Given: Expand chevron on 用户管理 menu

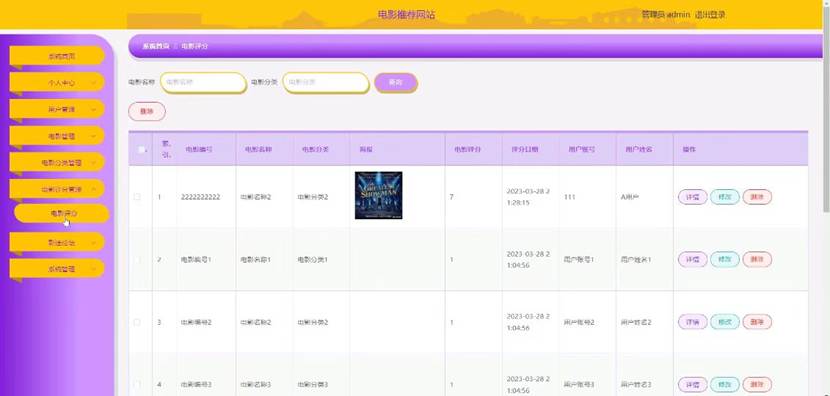Looking at the screenshot, I should tap(94, 109).
